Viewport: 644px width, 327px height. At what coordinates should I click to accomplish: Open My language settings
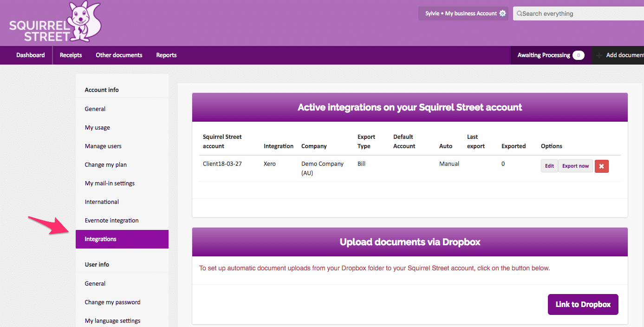point(112,320)
